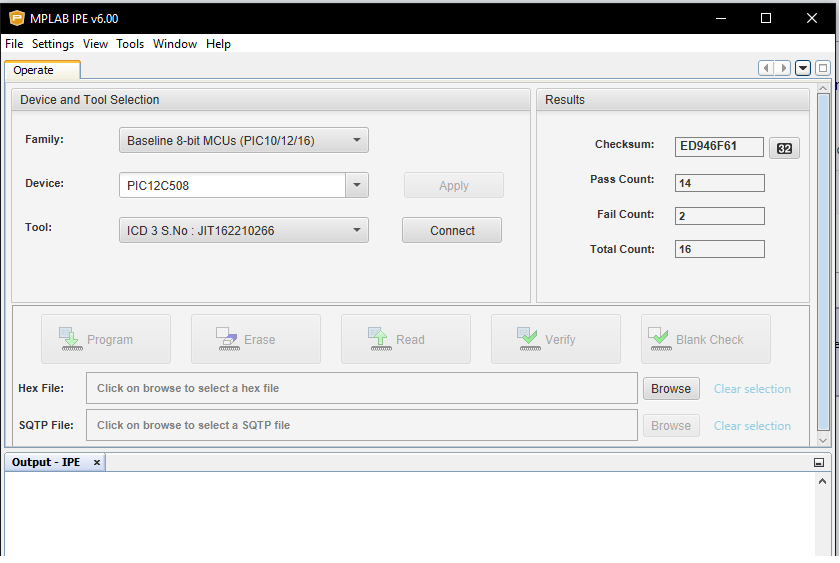
Task: Close the MPLAB IPE window
Action: coord(812,18)
